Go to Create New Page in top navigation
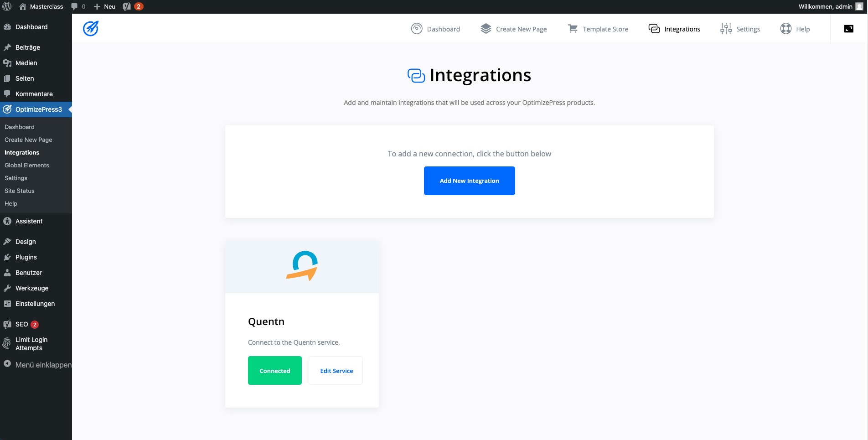 [514, 29]
